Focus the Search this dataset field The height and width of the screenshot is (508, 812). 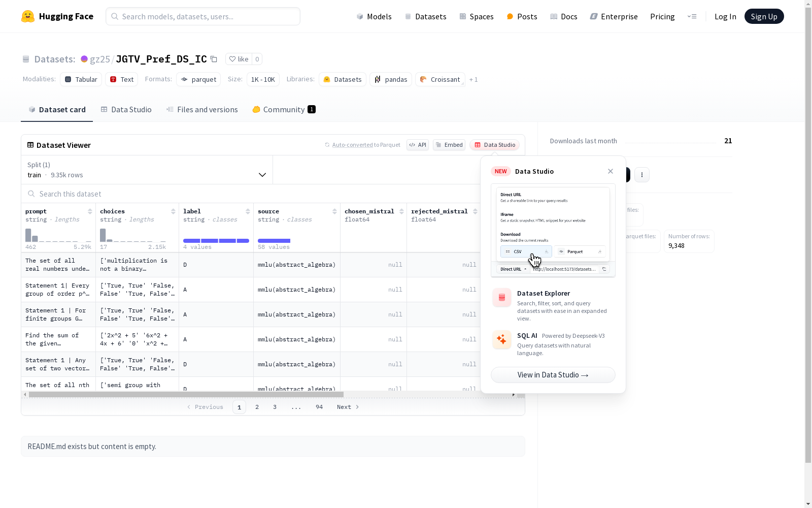coord(251,194)
